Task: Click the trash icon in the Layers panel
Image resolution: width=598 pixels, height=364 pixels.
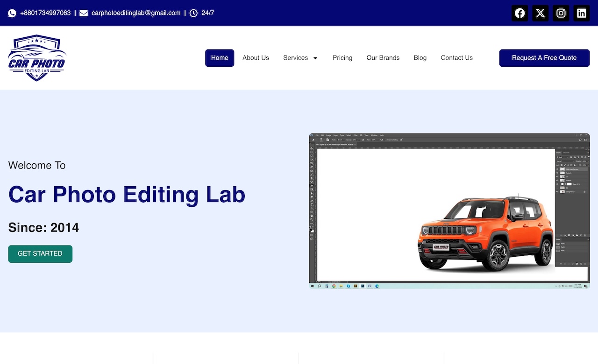Action: tap(585, 235)
